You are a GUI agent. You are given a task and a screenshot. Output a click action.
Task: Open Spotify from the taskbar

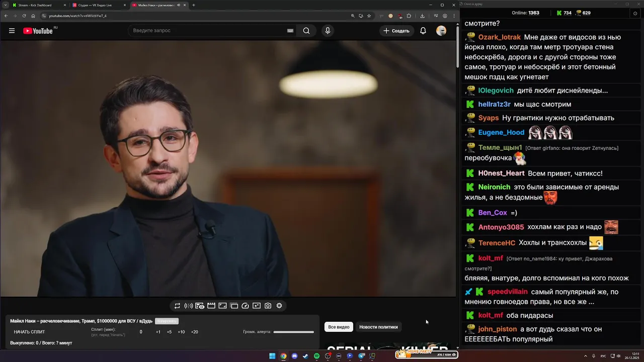pyautogui.click(x=316, y=356)
